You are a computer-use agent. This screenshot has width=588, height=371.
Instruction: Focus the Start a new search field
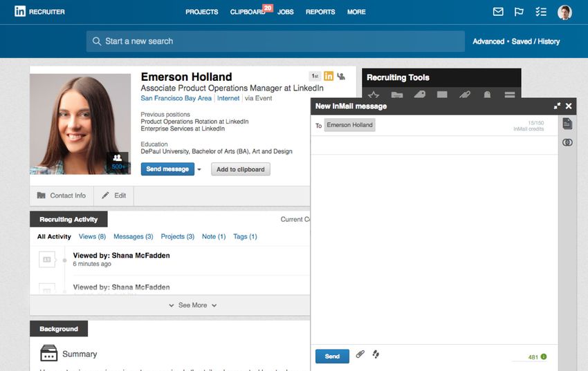point(275,41)
